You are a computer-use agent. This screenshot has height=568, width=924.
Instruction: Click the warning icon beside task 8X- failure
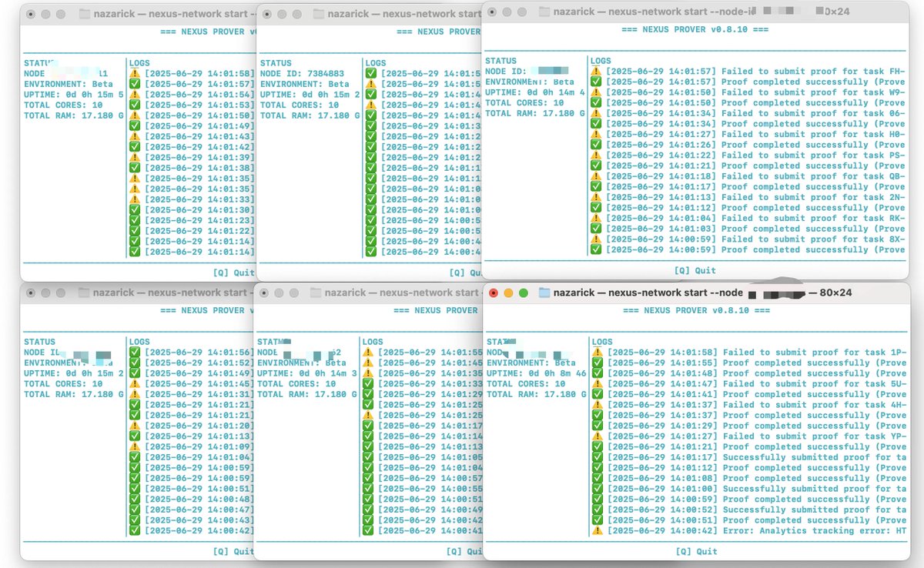point(596,239)
